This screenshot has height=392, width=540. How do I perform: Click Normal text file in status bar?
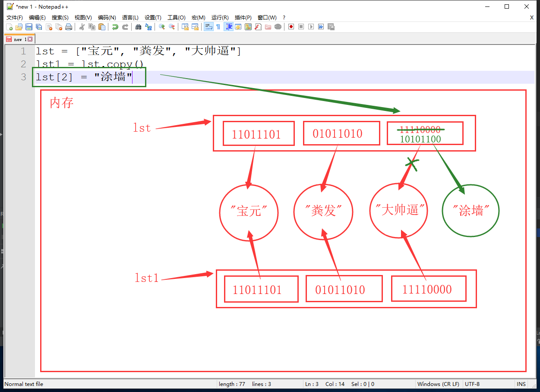[x=24, y=384]
